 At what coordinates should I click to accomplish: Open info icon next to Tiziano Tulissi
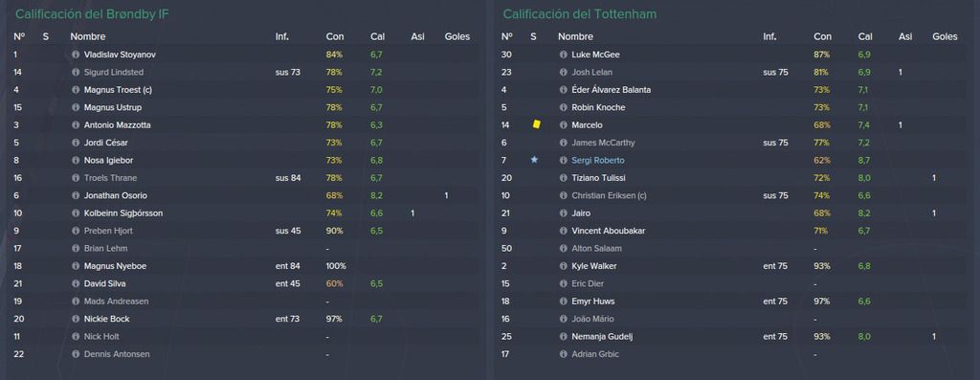click(563, 178)
